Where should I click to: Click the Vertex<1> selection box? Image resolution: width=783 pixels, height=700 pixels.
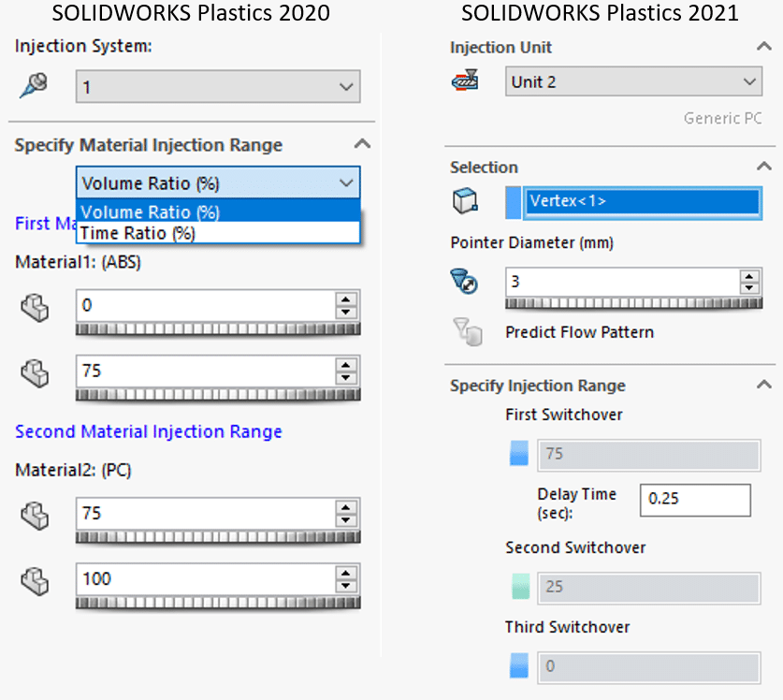click(643, 202)
